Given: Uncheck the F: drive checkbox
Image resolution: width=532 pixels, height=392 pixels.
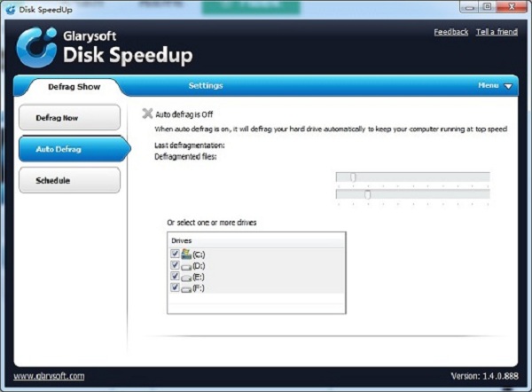Looking at the screenshot, I should click(x=175, y=287).
